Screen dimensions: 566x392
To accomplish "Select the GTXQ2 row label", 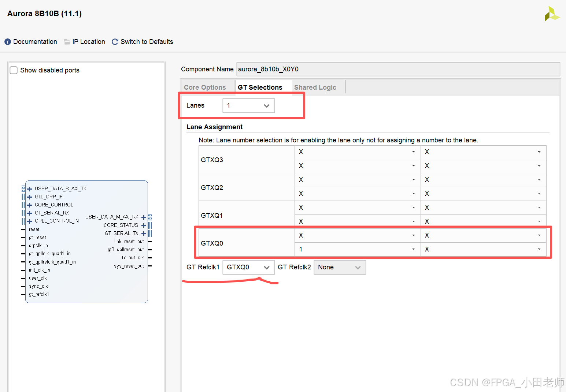I will pos(212,188).
